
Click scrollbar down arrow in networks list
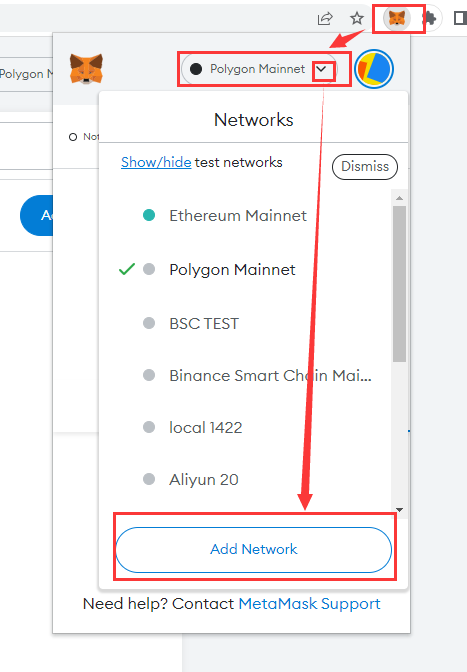click(399, 510)
